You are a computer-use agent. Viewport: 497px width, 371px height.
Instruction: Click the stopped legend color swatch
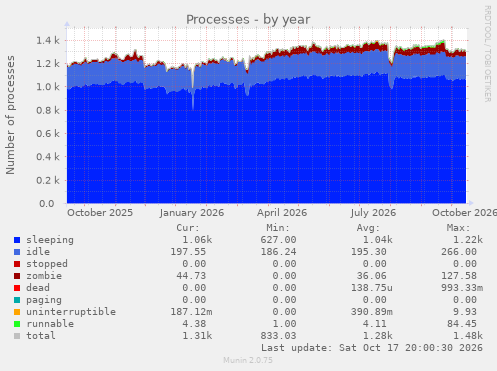(x=17, y=264)
